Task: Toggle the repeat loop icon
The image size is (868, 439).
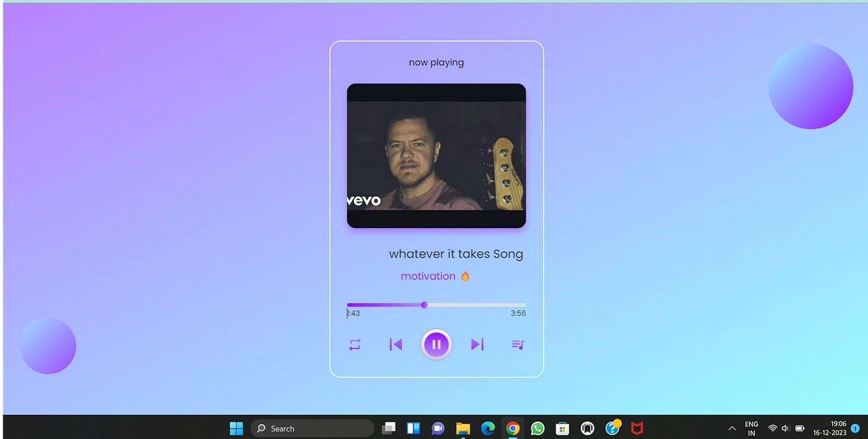Action: point(355,345)
